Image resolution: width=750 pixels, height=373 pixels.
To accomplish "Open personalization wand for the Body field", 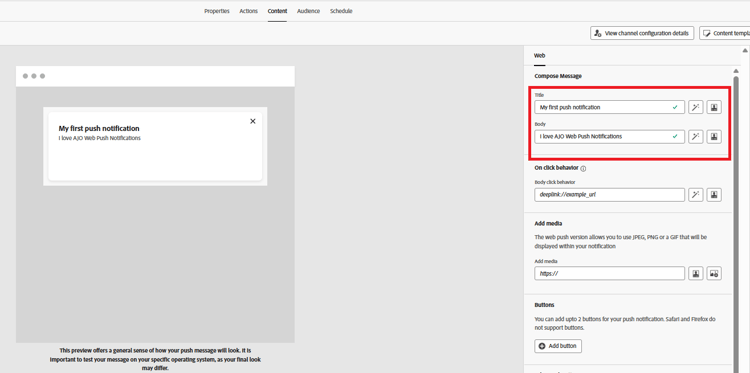I will [695, 137].
